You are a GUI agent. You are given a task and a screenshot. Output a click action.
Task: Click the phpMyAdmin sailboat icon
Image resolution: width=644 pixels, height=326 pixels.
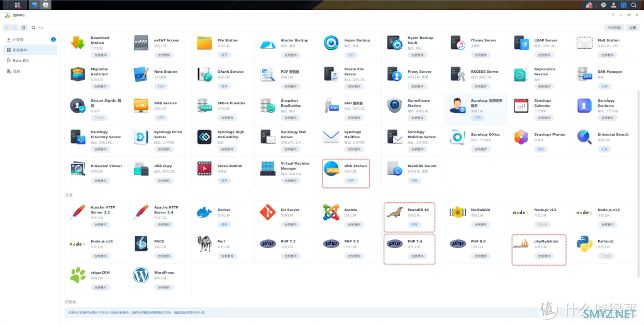521,244
